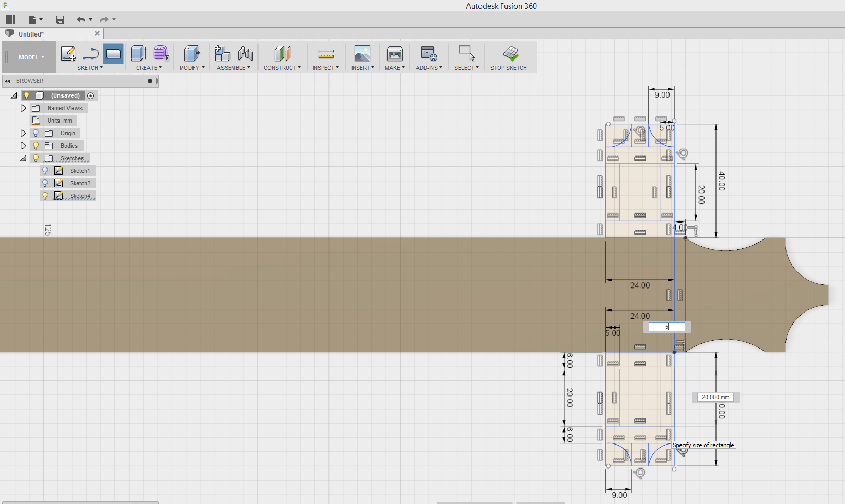Expand the Bodies folder node
The image size is (845, 504).
pos(23,146)
